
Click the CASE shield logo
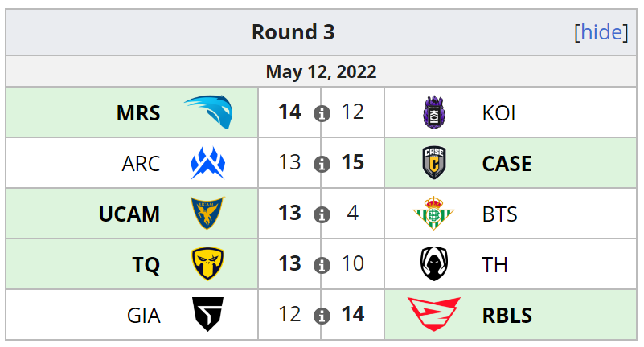click(434, 163)
